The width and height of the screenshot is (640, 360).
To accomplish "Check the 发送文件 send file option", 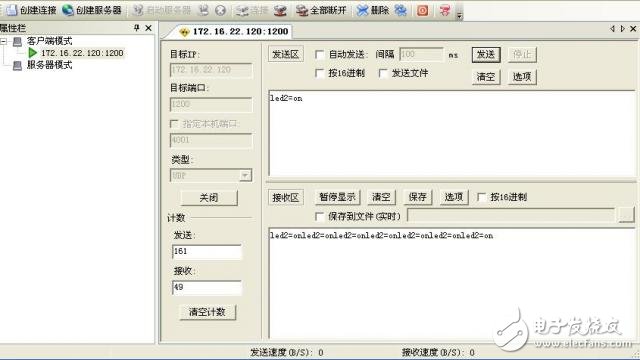I will [383, 73].
